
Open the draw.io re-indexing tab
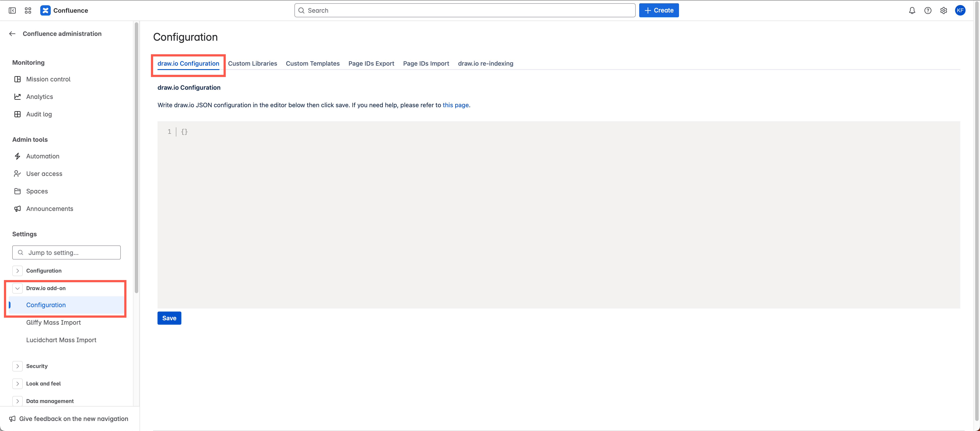[485, 63]
